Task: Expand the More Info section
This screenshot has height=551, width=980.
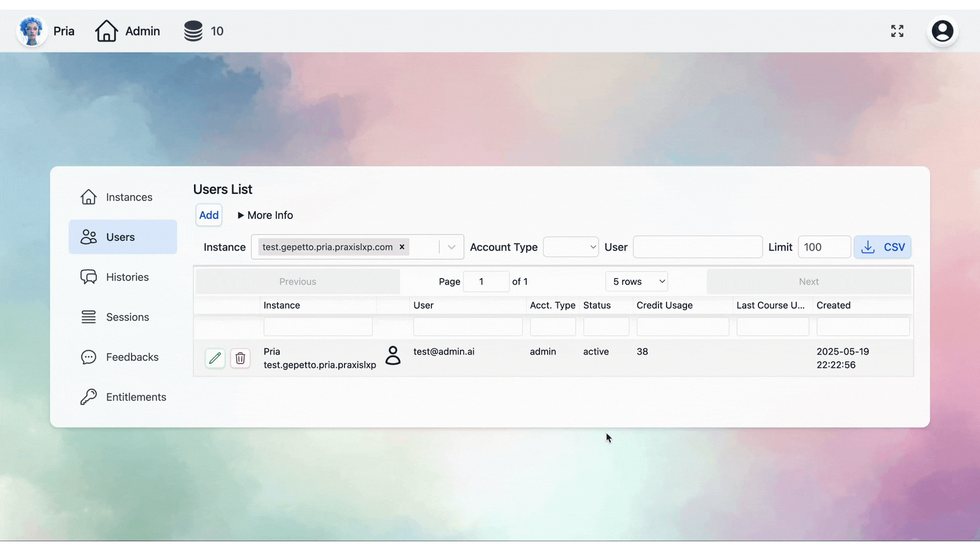Action: tap(265, 215)
